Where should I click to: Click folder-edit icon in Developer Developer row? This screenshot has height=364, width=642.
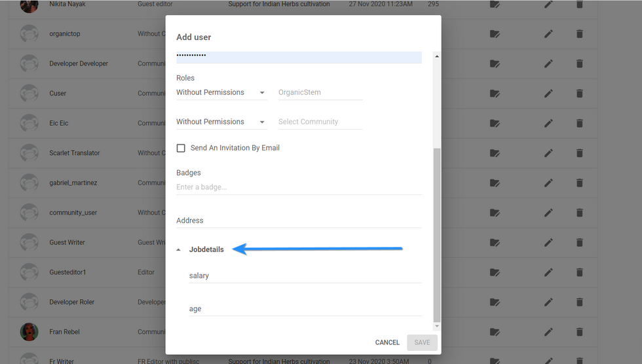[x=495, y=64]
